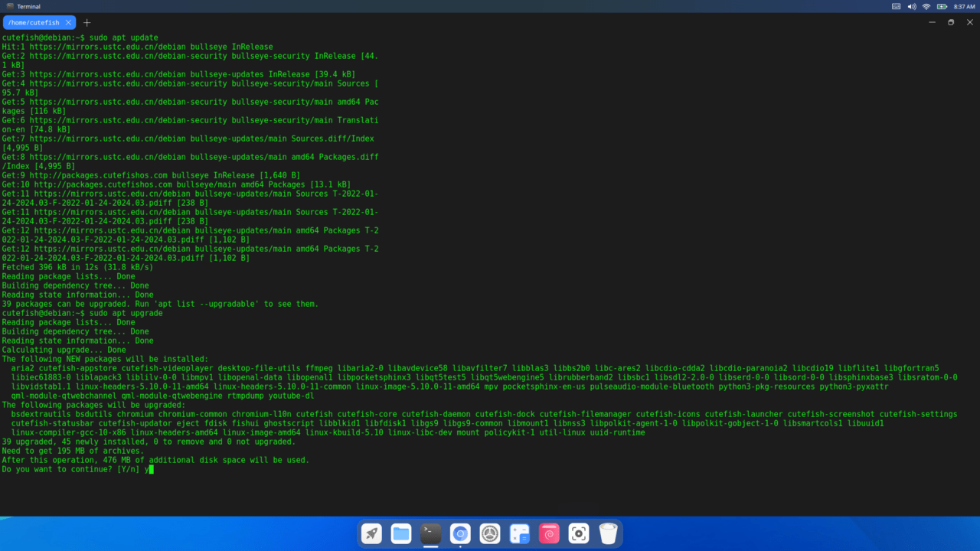
Task: Click the terminal prompt line at cursor
Action: [151, 469]
